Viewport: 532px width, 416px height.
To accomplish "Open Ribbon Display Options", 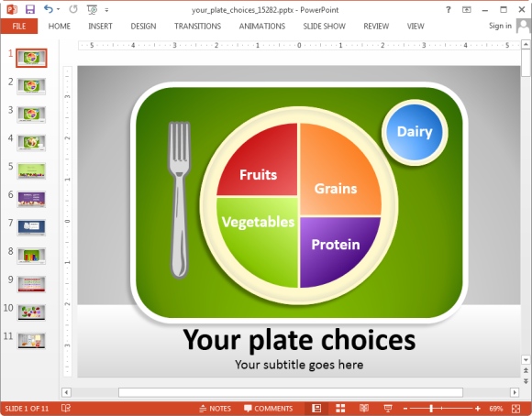I will [x=467, y=10].
